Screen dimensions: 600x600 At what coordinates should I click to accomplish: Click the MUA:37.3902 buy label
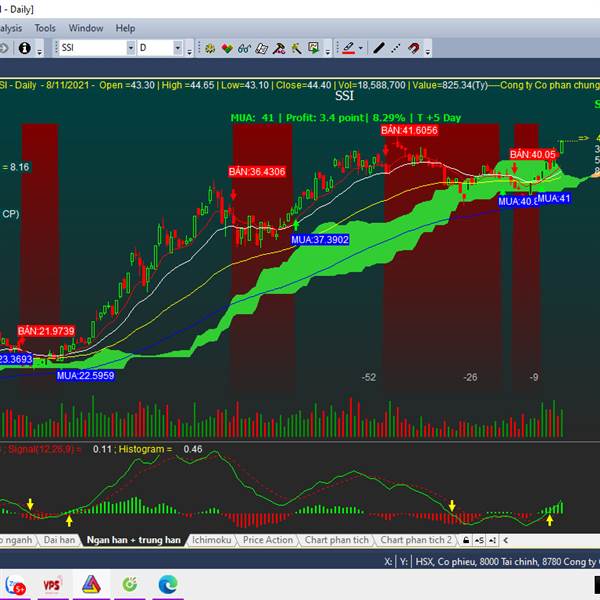[x=320, y=240]
